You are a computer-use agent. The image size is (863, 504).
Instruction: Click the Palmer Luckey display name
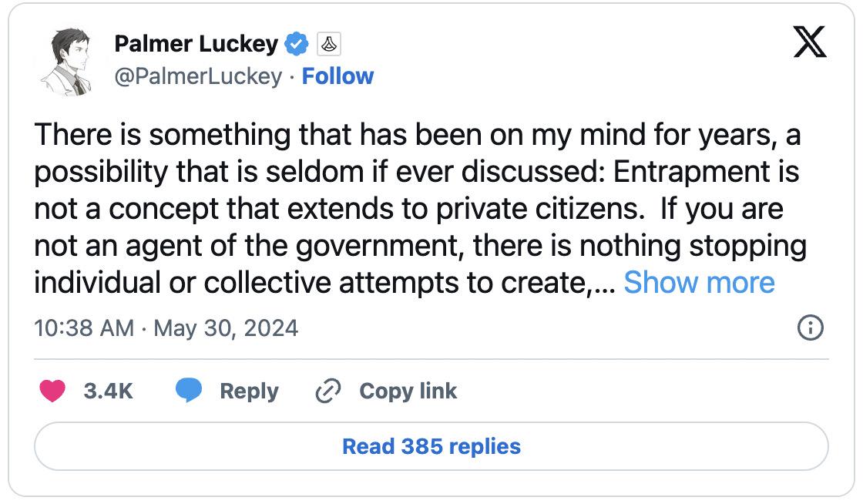tap(196, 44)
